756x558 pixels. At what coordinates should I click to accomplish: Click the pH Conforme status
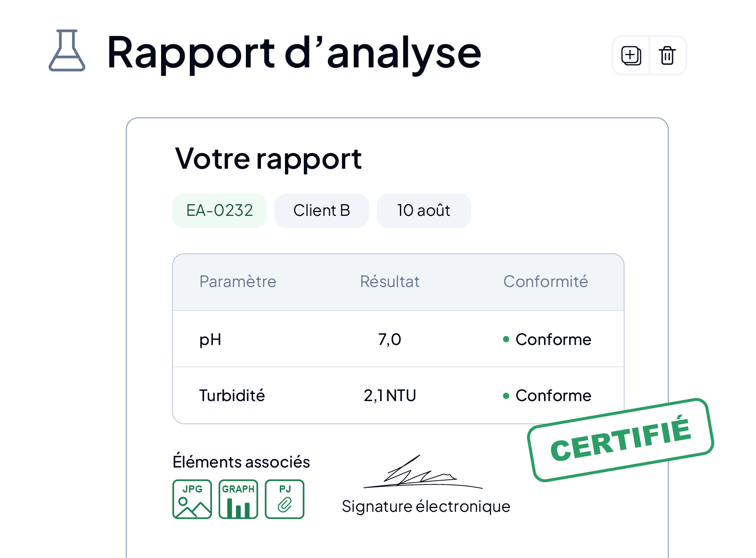[x=547, y=339]
